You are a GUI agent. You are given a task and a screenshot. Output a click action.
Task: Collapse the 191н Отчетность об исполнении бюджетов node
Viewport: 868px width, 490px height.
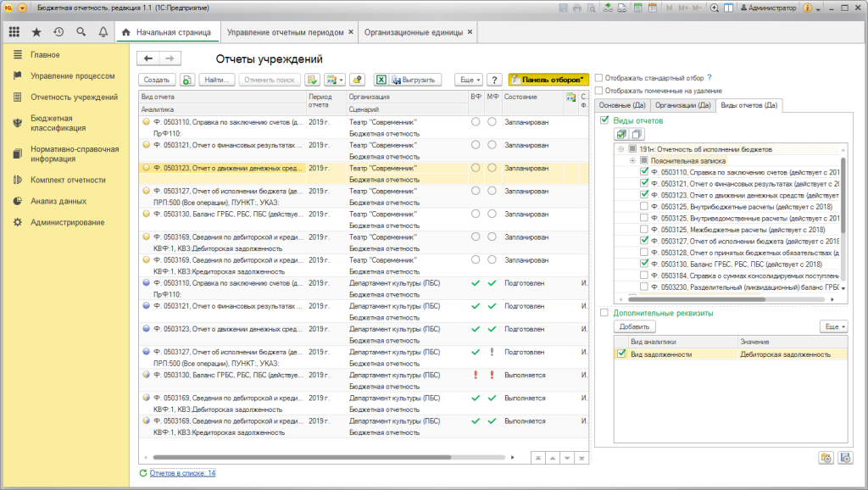coord(621,149)
